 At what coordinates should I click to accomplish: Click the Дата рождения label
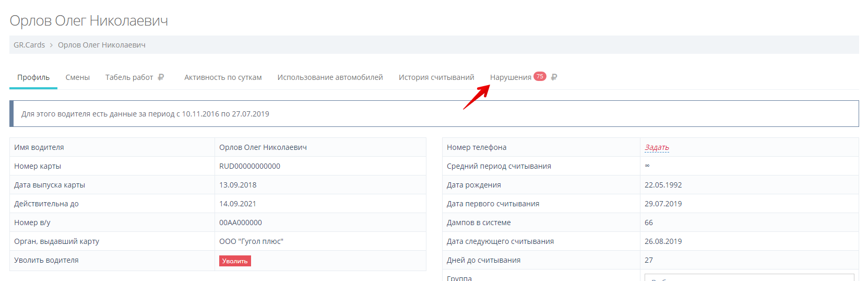click(x=474, y=185)
